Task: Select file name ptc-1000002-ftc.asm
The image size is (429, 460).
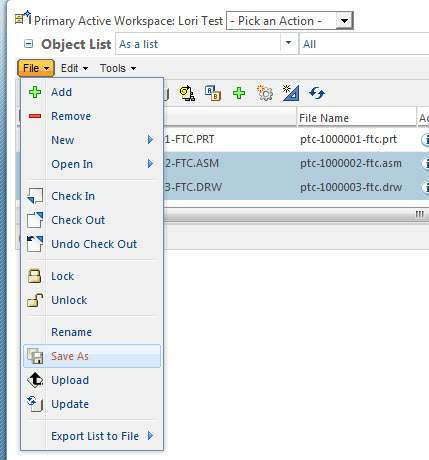Action: 351,163
